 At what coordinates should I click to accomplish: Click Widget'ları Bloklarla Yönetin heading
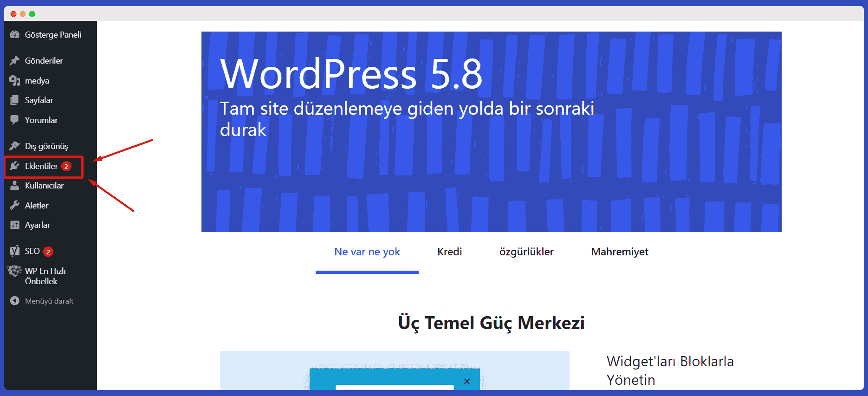click(670, 371)
